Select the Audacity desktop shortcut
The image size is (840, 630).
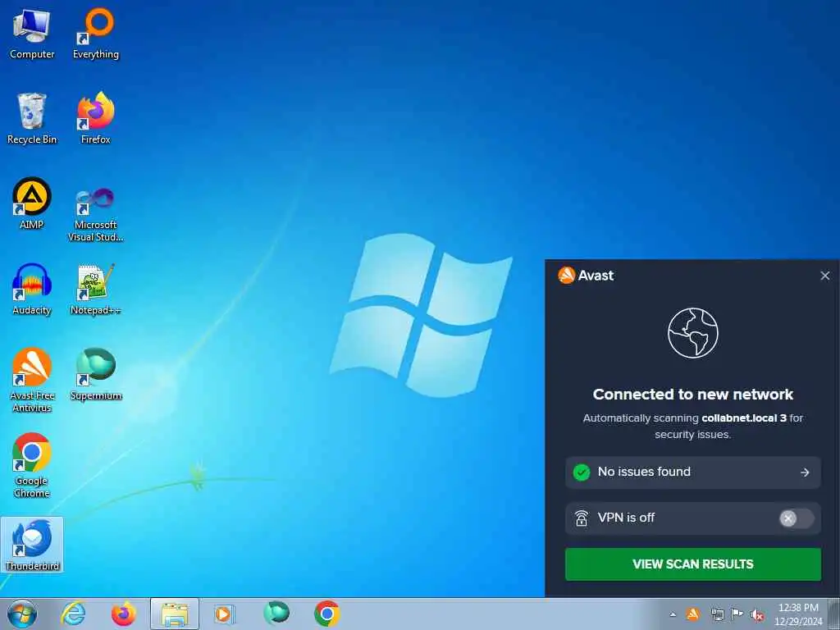[x=32, y=290]
